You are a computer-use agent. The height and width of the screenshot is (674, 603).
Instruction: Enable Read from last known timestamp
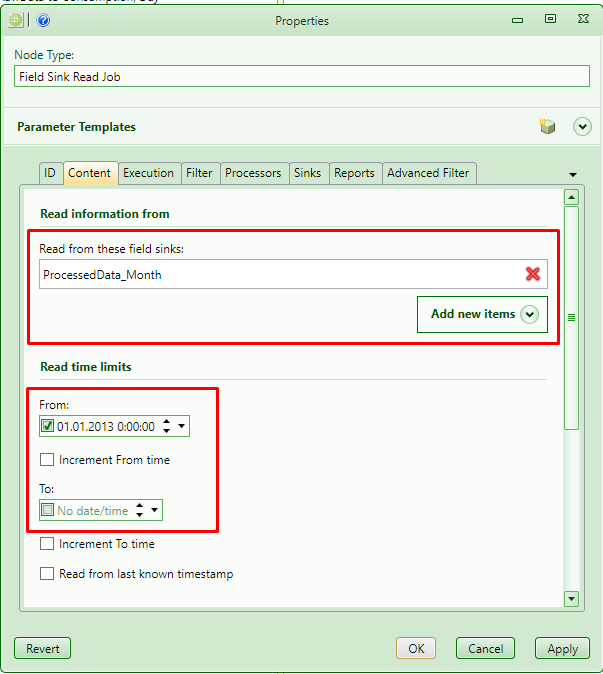coord(47,573)
